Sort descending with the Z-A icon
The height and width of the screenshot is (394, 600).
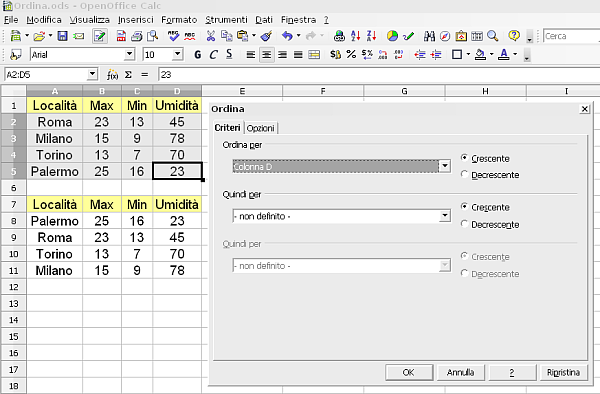(372, 36)
